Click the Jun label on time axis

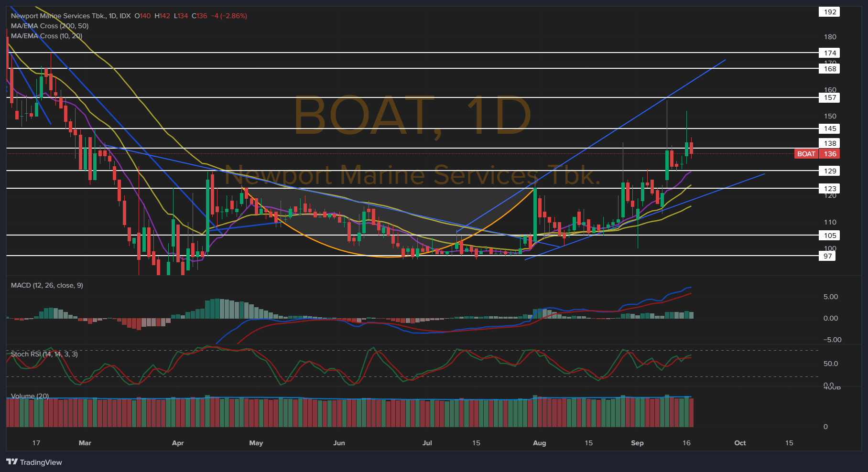(x=339, y=443)
